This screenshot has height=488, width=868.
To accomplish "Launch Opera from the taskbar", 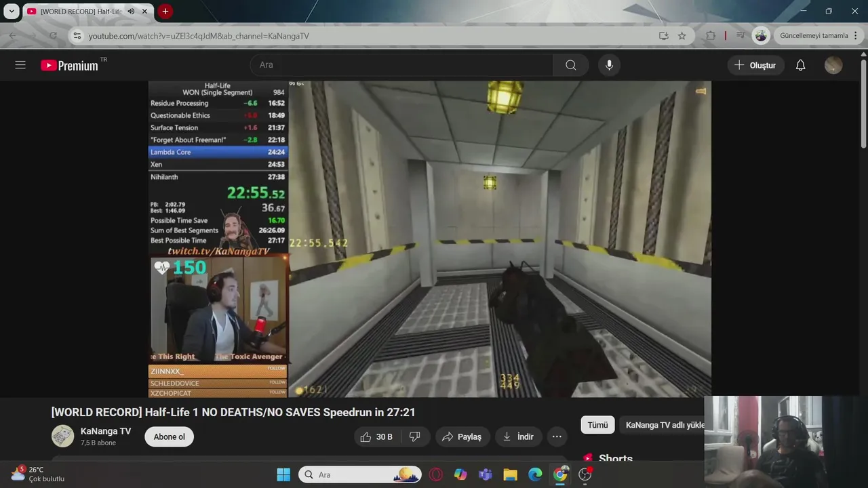I will [436, 474].
